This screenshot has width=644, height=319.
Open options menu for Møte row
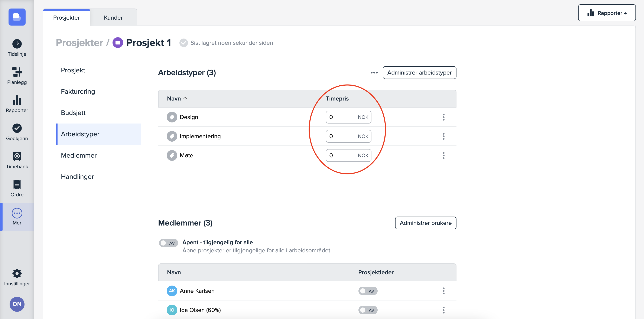tap(443, 155)
